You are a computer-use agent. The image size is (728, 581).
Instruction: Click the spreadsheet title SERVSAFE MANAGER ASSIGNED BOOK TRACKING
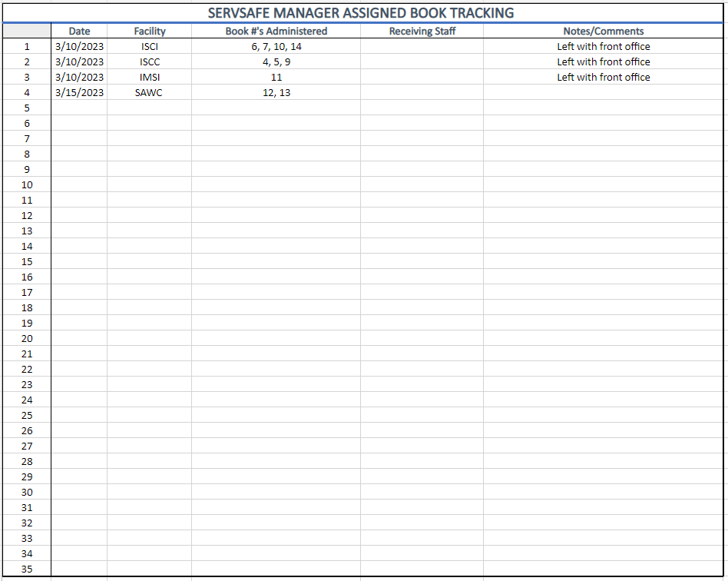[361, 13]
